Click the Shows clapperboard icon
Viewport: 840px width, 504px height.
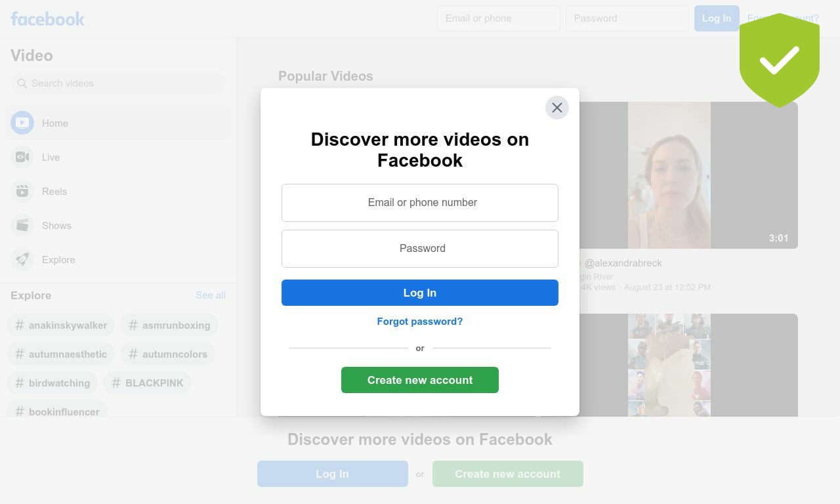[22, 225]
